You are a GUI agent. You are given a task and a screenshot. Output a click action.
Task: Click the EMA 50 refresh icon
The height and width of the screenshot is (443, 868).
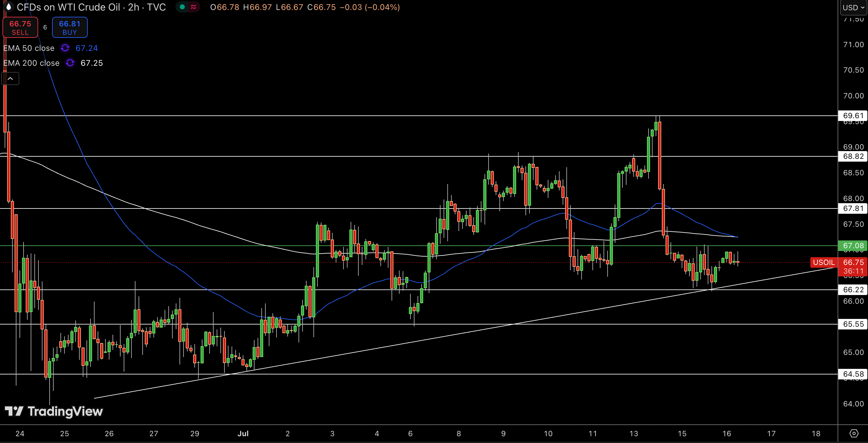point(65,48)
